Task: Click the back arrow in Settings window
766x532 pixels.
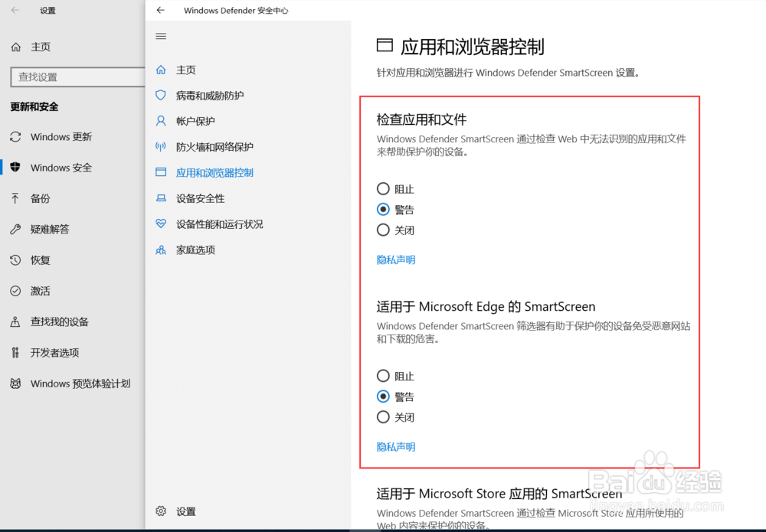Action: point(15,10)
